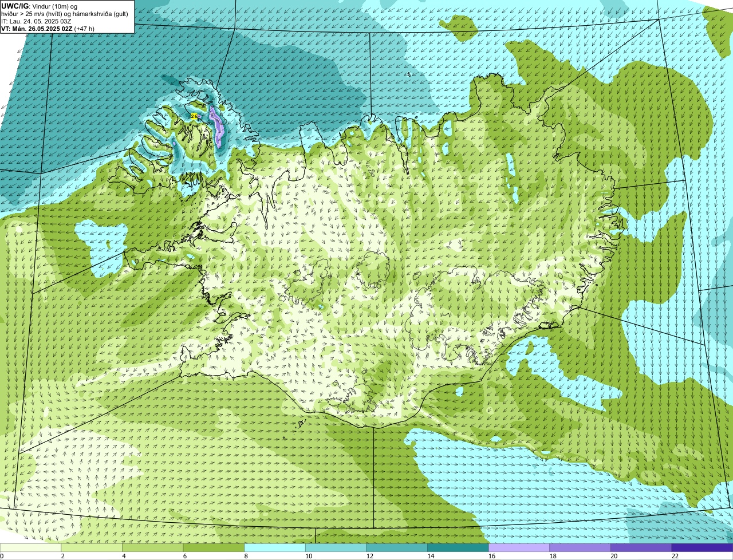This screenshot has width=733, height=560.
Task: Select the 20–22 m/s violet swatch
Action: point(641,547)
